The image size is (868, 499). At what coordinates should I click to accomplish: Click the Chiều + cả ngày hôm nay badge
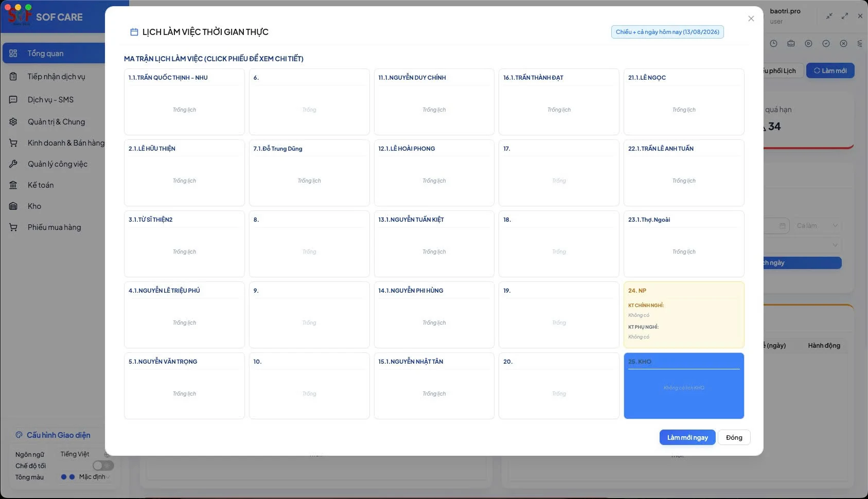(x=667, y=32)
